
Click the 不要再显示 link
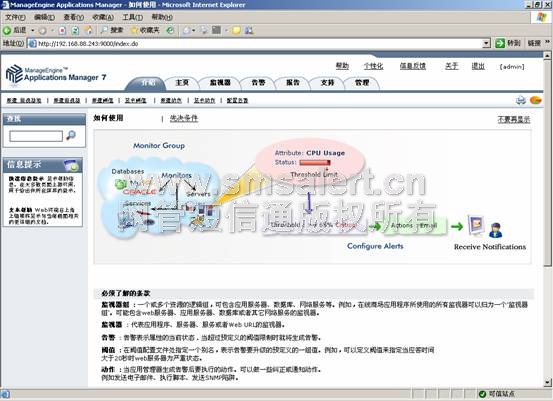[x=514, y=119]
